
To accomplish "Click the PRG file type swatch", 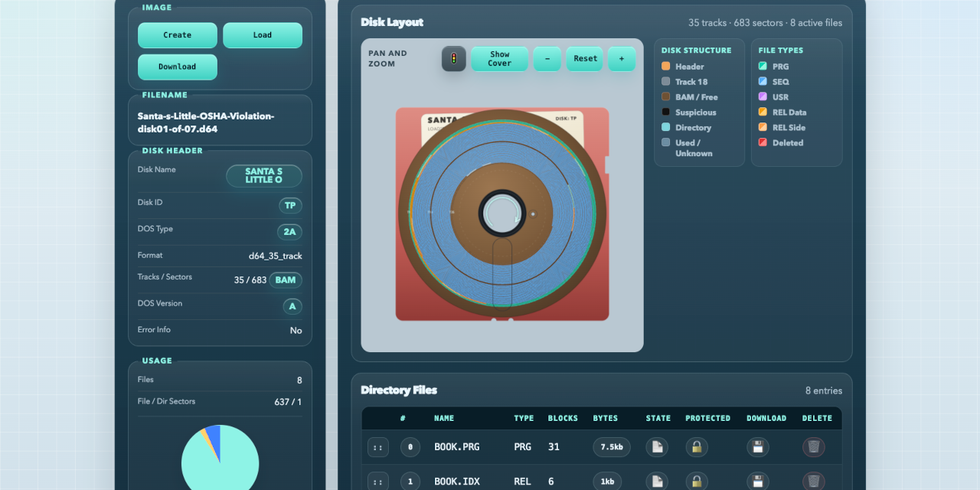I will tap(763, 67).
